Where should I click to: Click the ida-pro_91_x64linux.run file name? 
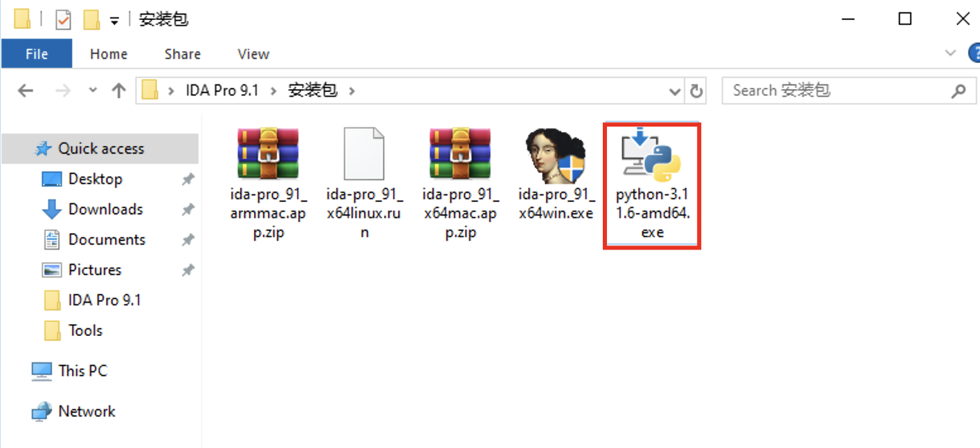[x=364, y=214]
